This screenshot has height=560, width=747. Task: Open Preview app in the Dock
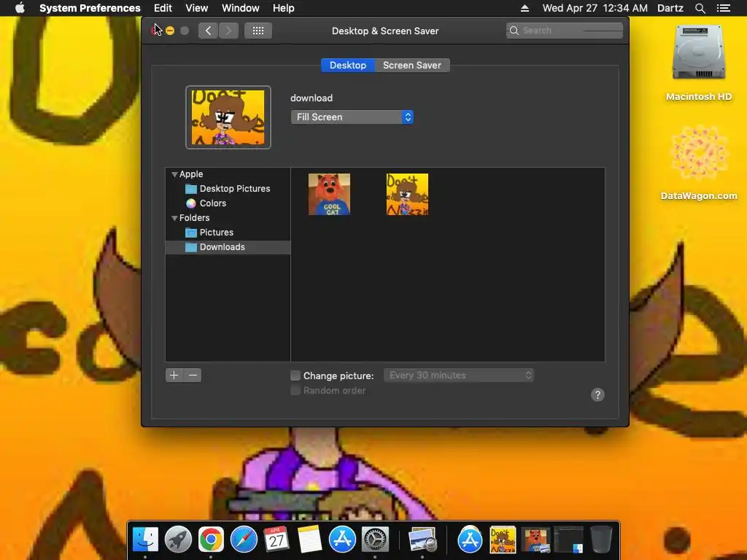click(x=422, y=540)
